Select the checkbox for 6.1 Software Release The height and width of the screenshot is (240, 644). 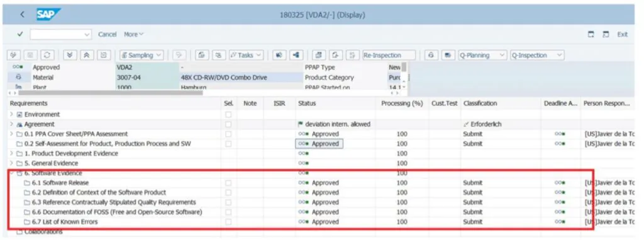228,183
